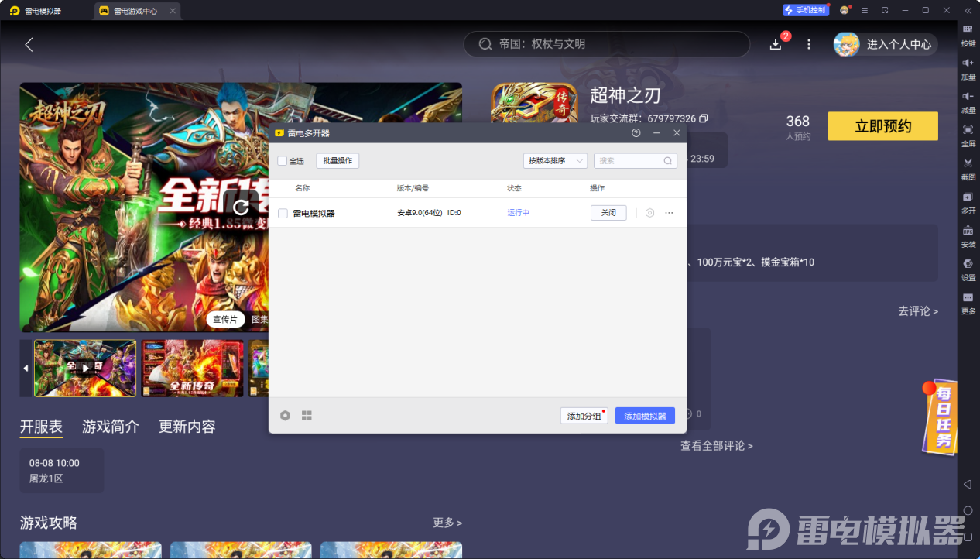Click the yellow 立即预约 reserve button
The image size is (980, 559).
pos(882,126)
